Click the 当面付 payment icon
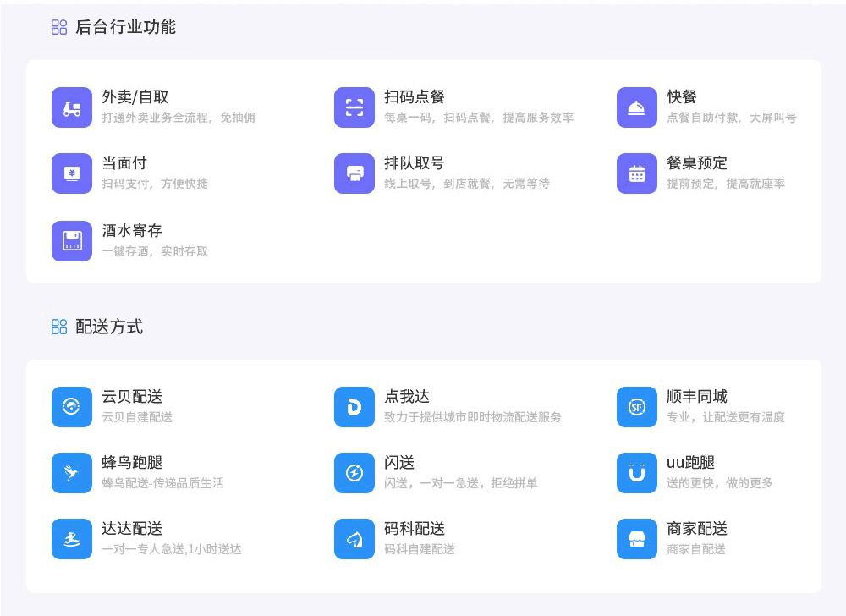The image size is (846, 616). [72, 173]
